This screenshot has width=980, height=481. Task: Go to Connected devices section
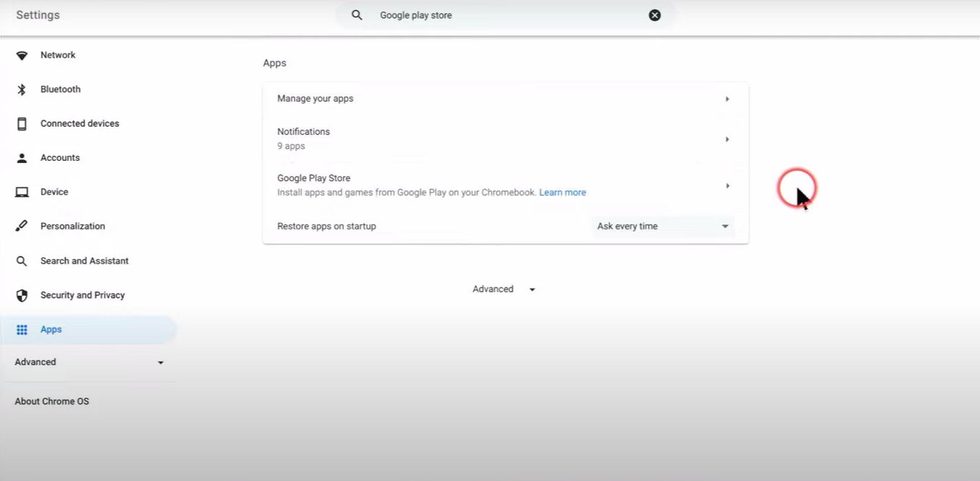click(x=80, y=123)
